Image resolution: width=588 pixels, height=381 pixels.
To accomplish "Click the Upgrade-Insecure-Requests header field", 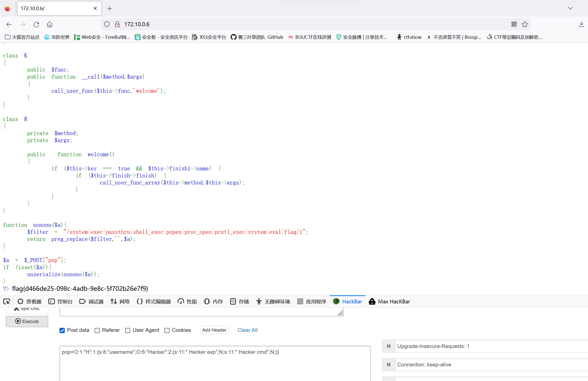I will (491, 346).
